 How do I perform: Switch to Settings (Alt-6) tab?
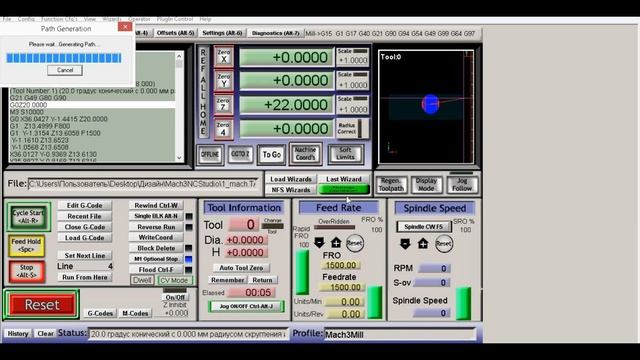click(222, 33)
